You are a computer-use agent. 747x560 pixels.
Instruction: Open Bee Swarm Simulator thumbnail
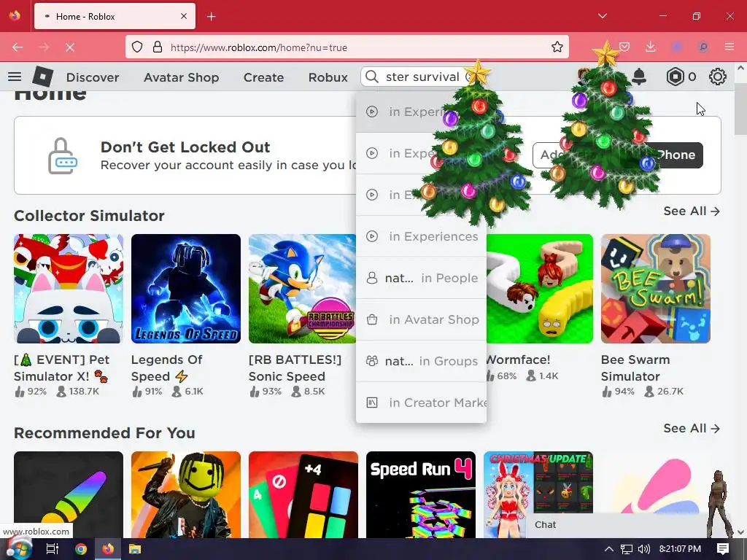pos(656,289)
